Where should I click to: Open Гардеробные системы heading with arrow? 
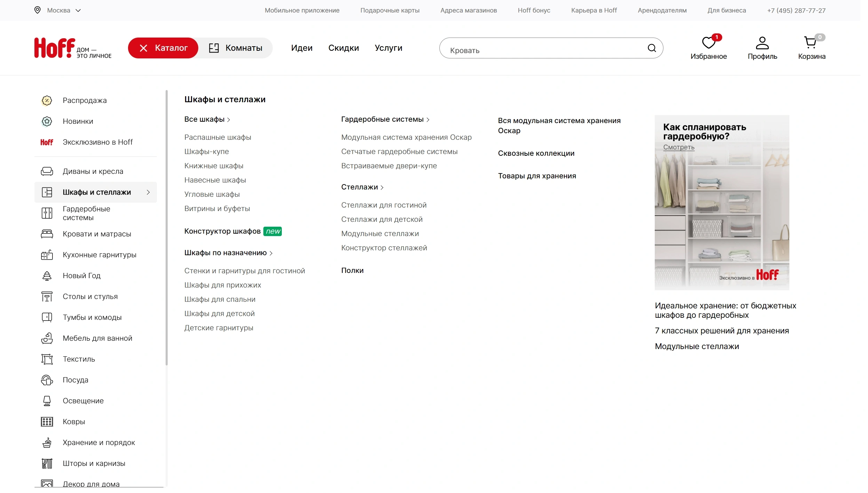click(x=385, y=119)
